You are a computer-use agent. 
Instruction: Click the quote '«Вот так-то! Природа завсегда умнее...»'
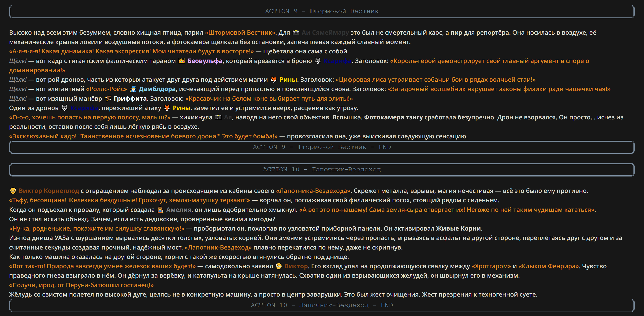click(x=103, y=266)
